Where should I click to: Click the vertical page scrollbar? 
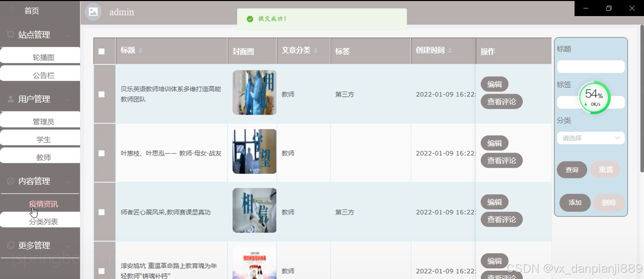click(642, 99)
